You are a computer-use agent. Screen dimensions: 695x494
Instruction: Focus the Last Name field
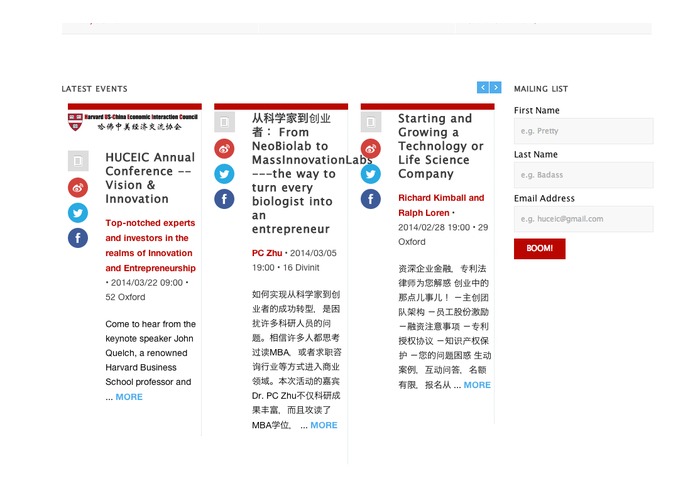pos(583,175)
